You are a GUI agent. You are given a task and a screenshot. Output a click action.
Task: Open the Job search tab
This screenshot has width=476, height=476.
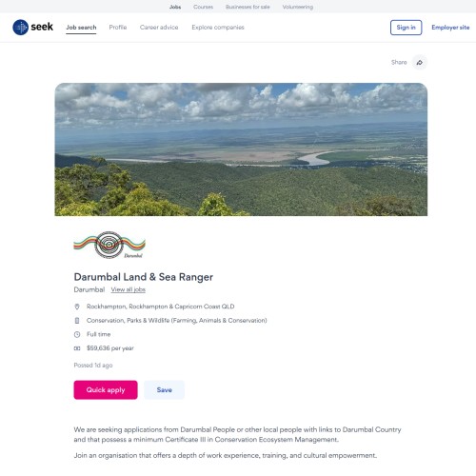coord(81,28)
